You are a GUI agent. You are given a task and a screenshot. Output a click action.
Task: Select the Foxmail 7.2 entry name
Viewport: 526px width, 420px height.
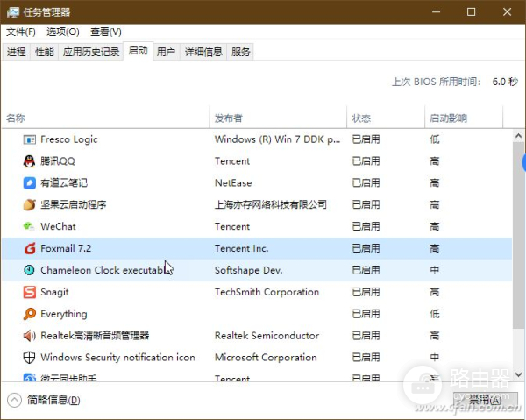pyautogui.click(x=66, y=248)
